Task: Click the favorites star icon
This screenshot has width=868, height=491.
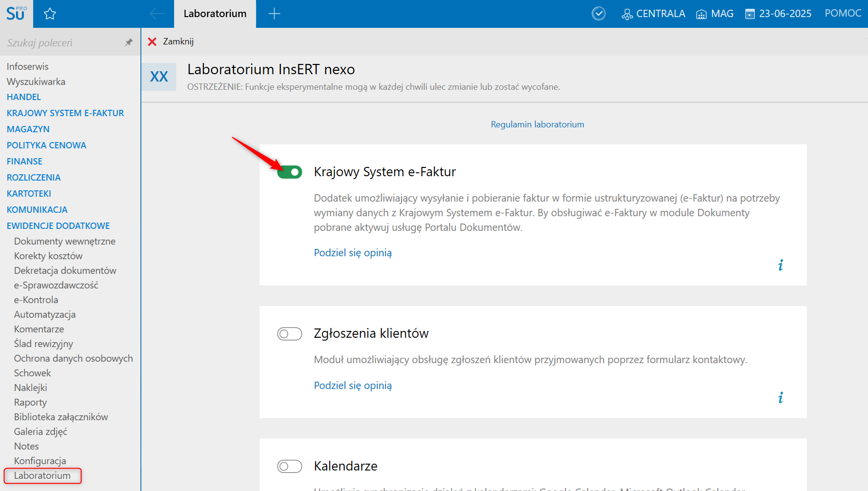Action: click(x=50, y=14)
